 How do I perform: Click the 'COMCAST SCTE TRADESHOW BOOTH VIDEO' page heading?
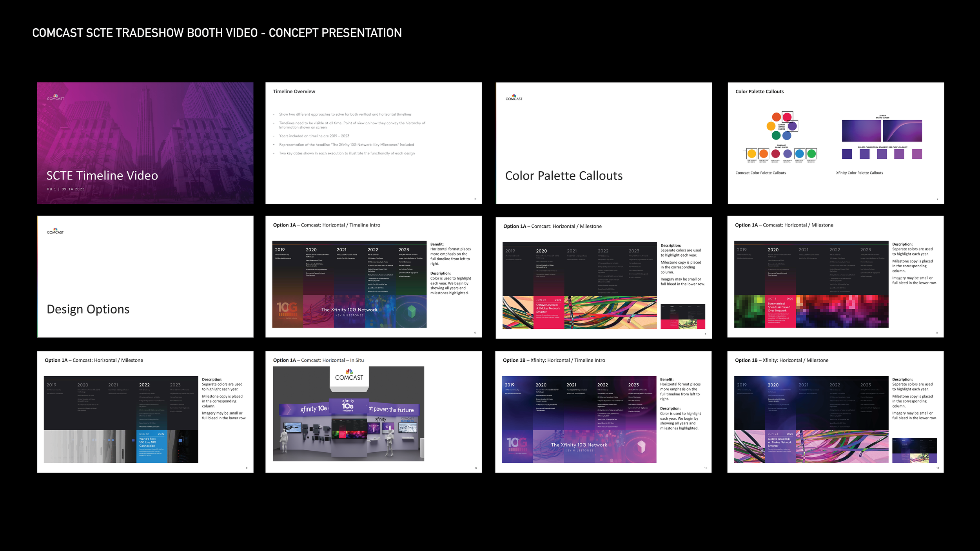coord(217,33)
